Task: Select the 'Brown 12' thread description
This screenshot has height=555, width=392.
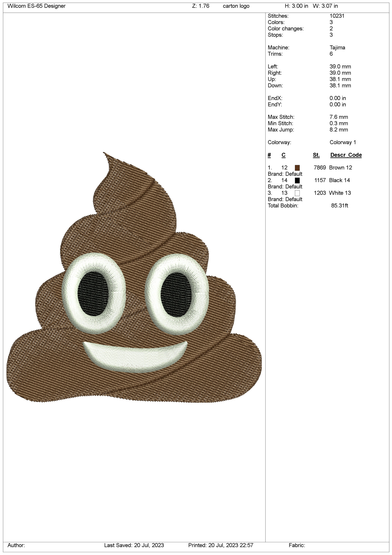Action: [340, 168]
